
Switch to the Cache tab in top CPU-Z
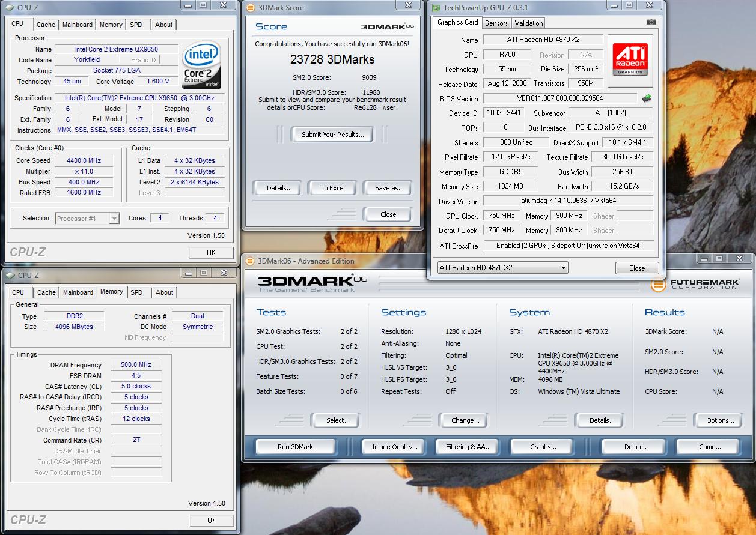[46, 25]
